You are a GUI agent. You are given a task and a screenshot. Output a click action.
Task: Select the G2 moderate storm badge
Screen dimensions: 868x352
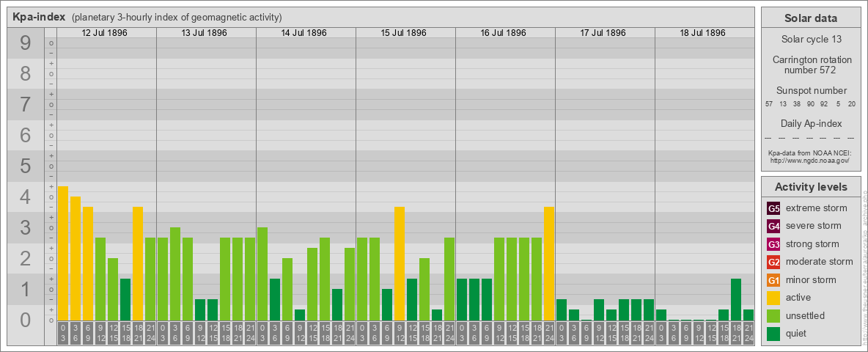pos(773,262)
